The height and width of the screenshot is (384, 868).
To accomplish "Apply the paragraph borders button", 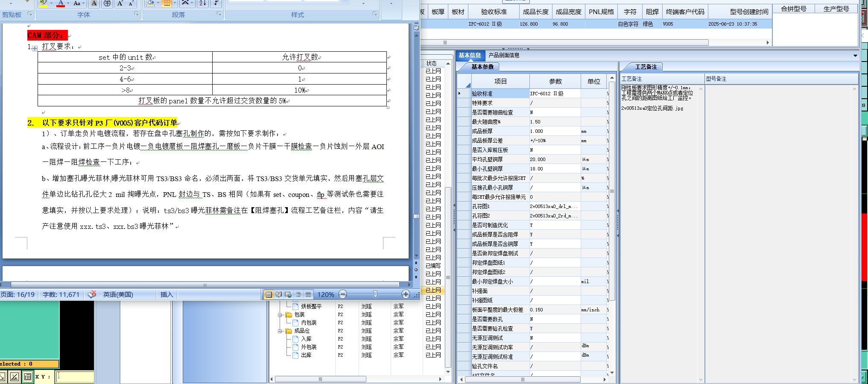I will [167, 3].
